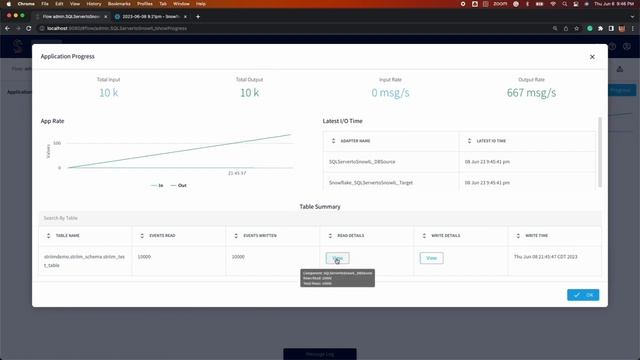The height and width of the screenshot is (360, 640).
Task: Click the zoom item in the menu bar
Action: coord(500,4)
